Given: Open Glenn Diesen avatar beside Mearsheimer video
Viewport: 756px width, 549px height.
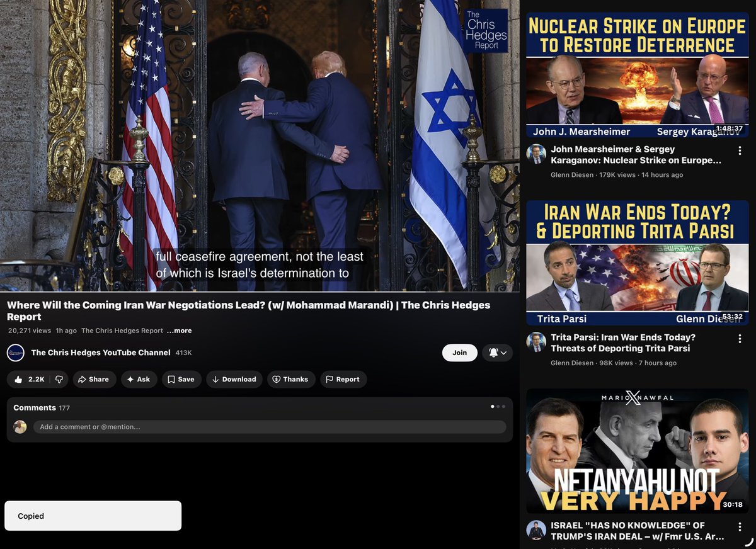Looking at the screenshot, I should coord(536,153).
